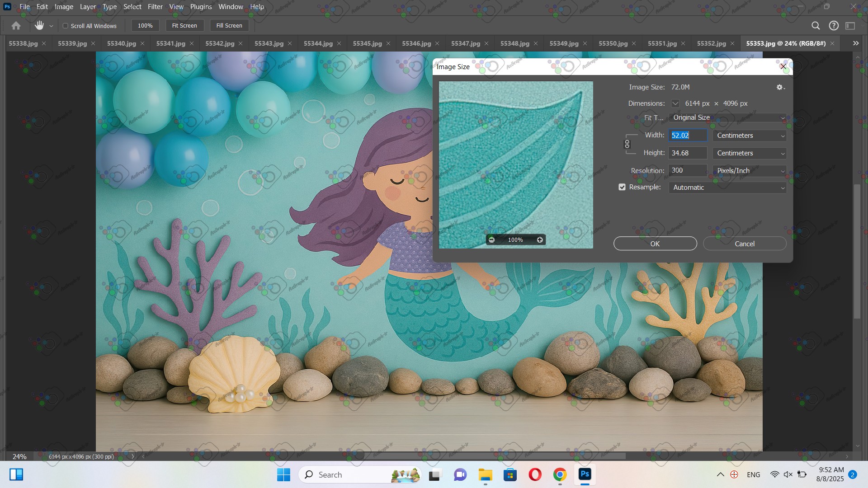Open the Search icon in options bar
The image size is (868, 488).
(x=816, y=26)
